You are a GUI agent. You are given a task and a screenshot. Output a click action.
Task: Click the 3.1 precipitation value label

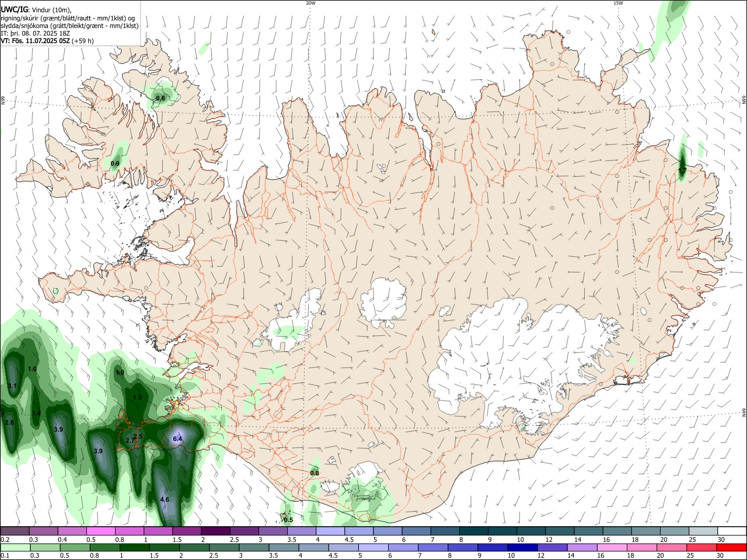tap(12, 386)
